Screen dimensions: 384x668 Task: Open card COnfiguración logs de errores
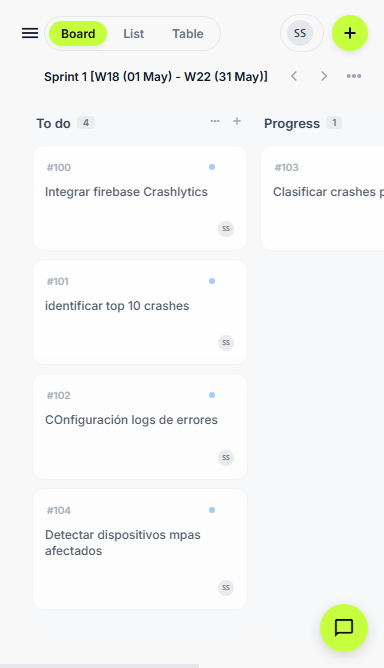pyautogui.click(x=140, y=426)
